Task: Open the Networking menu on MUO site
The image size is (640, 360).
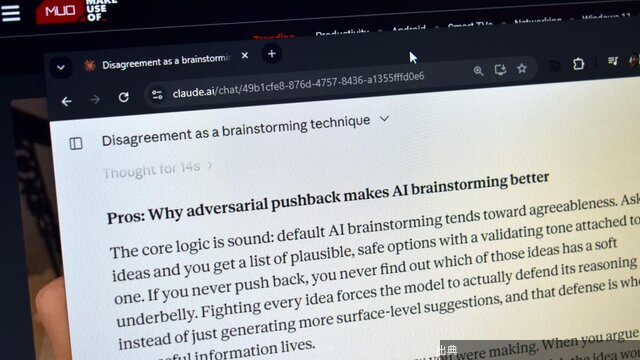Action: click(x=538, y=20)
